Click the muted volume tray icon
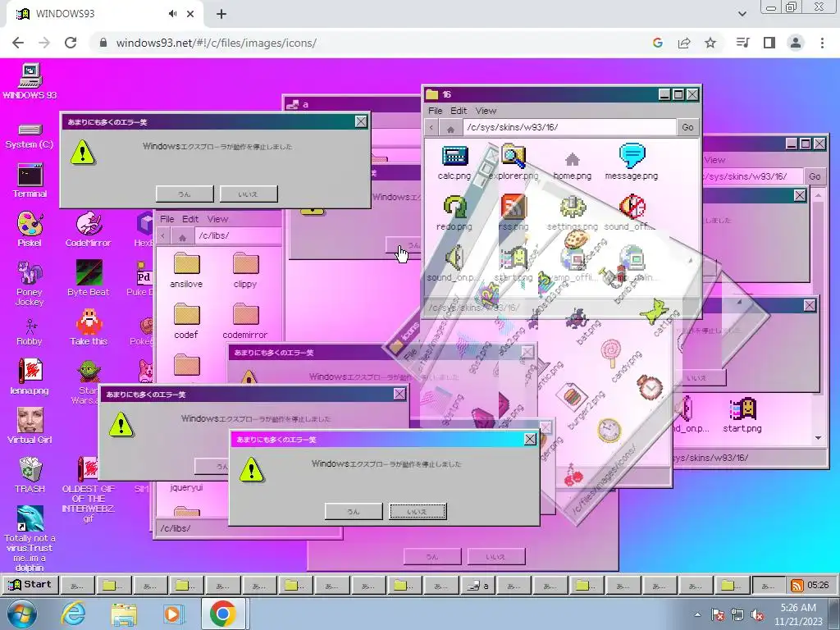840x630 pixels. [757, 614]
